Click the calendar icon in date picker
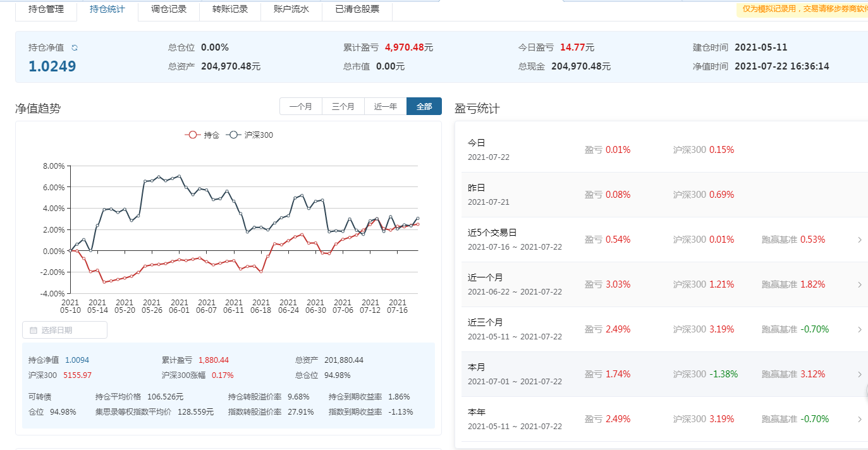 34,330
